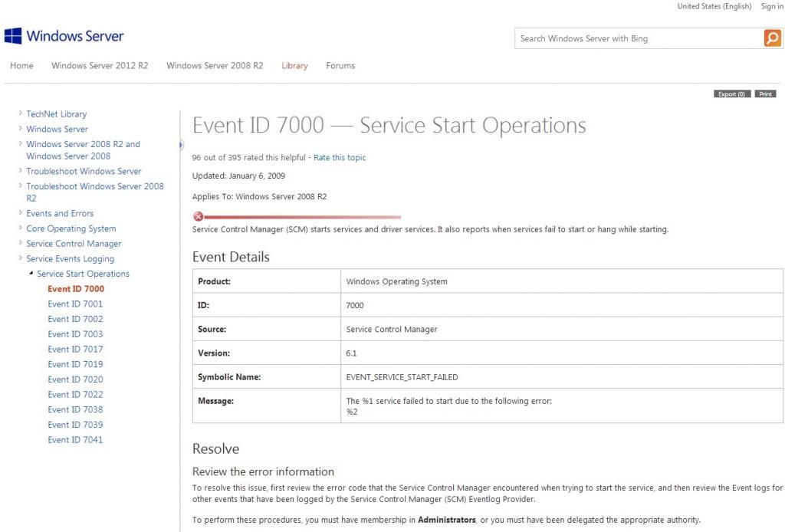Click the version '6.1' cell
This screenshot has width=785, height=532.
pos(562,353)
